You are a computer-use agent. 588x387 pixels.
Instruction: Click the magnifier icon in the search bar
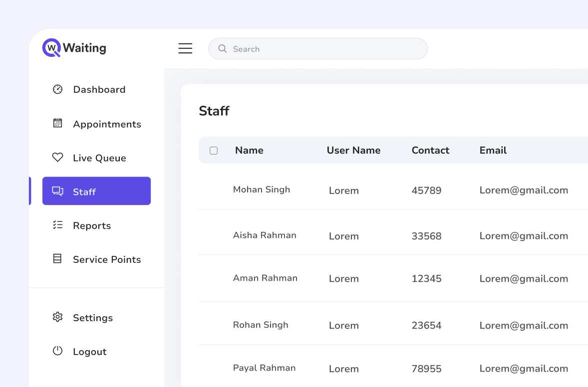point(223,48)
